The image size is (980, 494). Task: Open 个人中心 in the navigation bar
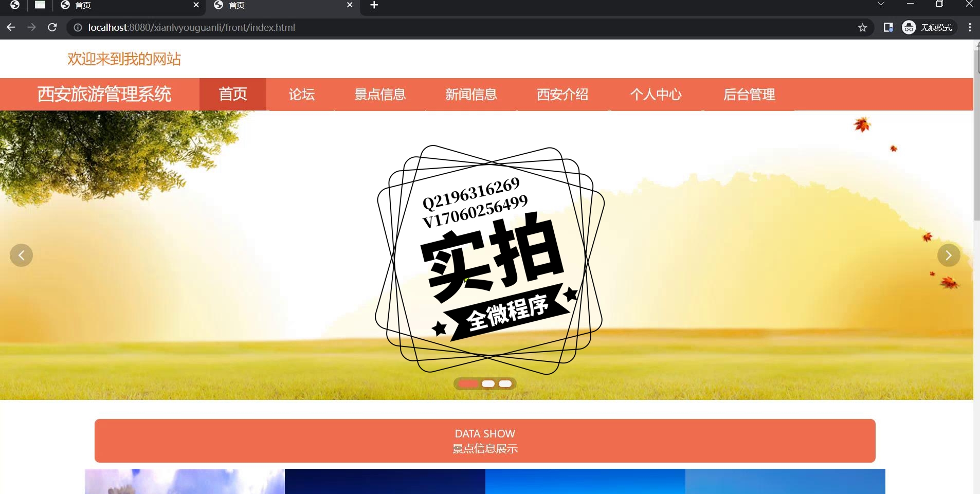coord(656,95)
